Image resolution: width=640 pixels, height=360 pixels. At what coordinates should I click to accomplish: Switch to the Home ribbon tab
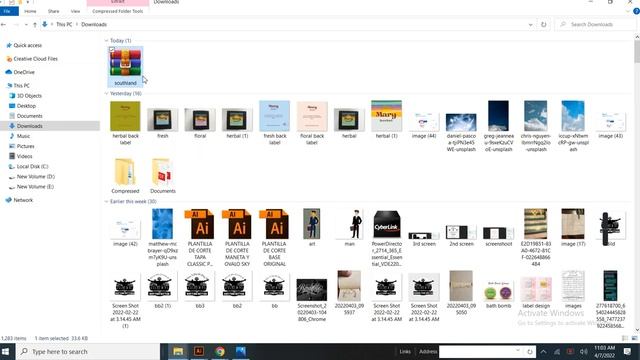point(30,11)
